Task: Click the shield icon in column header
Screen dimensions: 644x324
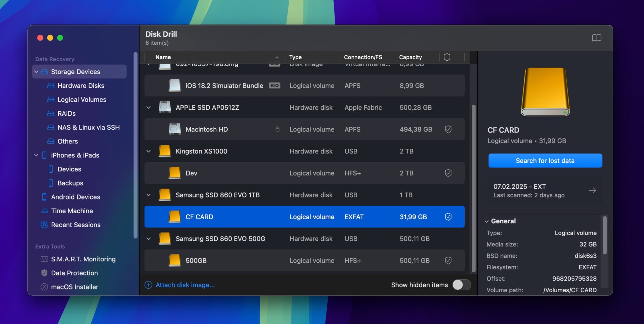Action: (447, 57)
